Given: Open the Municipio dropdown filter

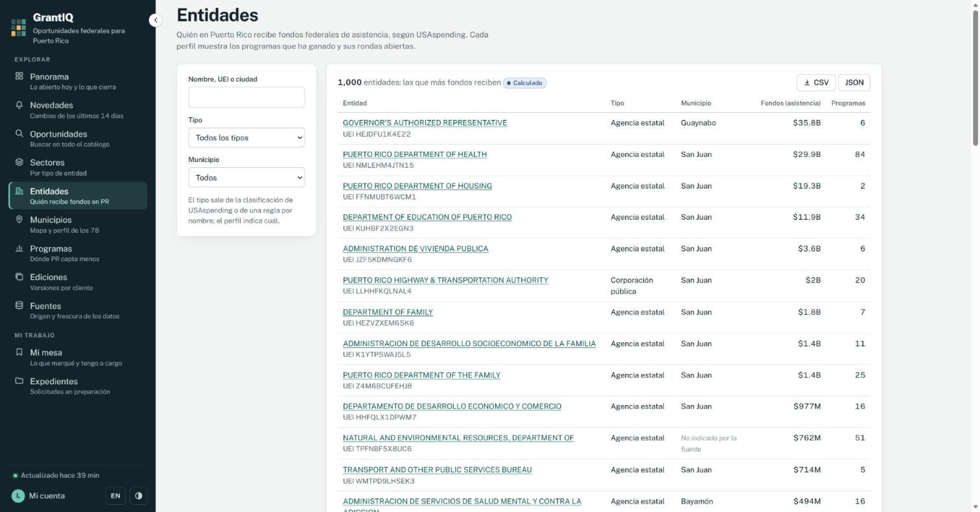Looking at the screenshot, I should [x=246, y=178].
